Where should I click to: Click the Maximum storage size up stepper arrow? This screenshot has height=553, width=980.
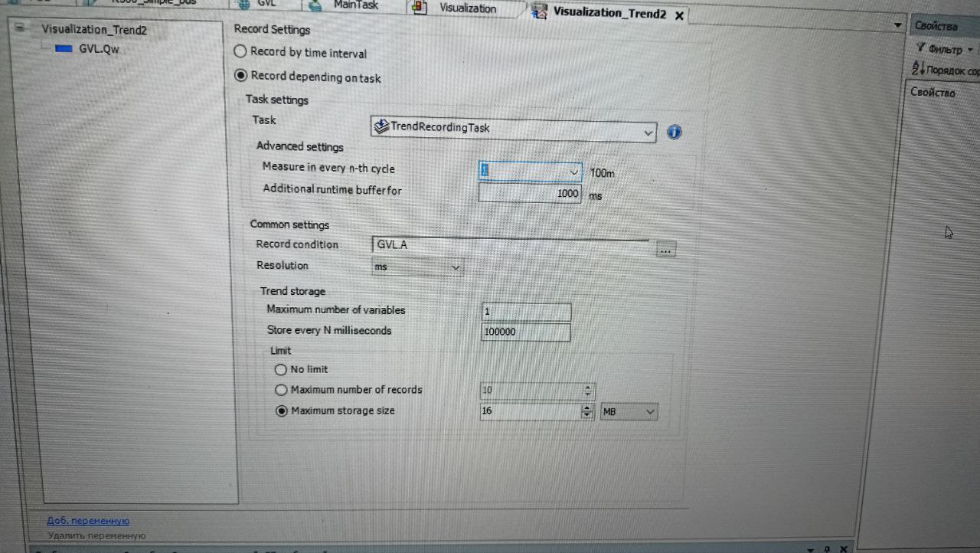(587, 408)
